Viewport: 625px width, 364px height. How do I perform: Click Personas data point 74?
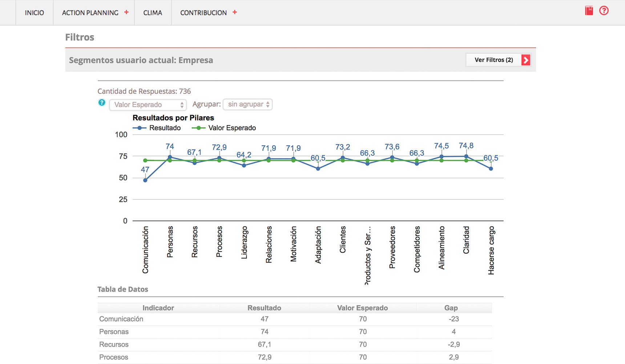pos(170,157)
